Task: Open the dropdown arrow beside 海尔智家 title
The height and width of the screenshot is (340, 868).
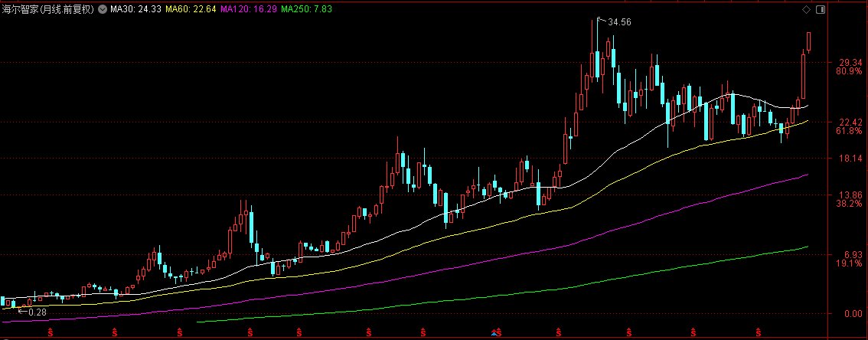Action: pos(103,9)
